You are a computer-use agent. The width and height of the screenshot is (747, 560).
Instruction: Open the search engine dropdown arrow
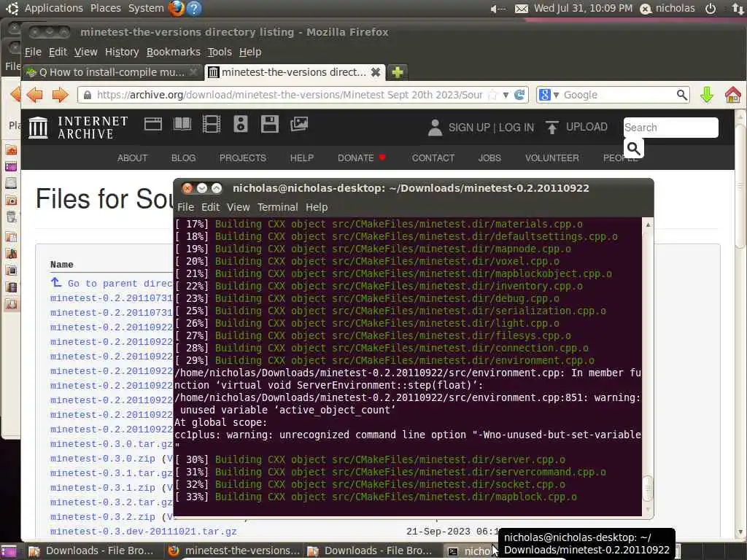point(555,95)
